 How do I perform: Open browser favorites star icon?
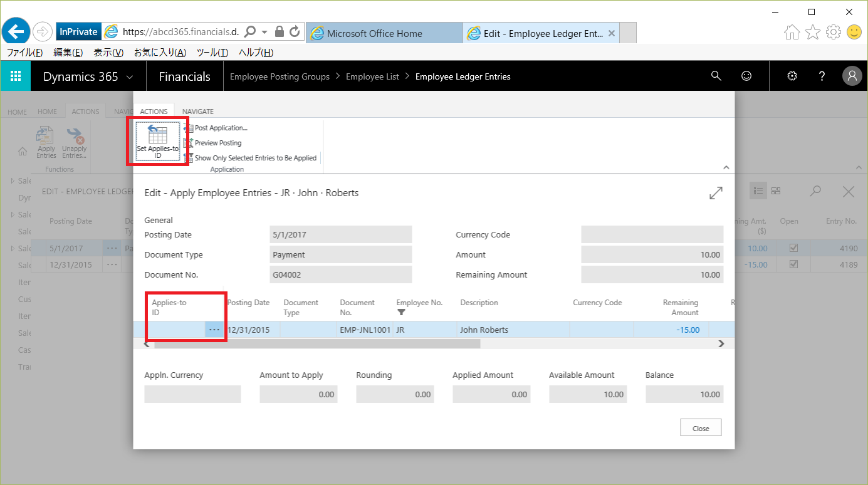(x=812, y=32)
